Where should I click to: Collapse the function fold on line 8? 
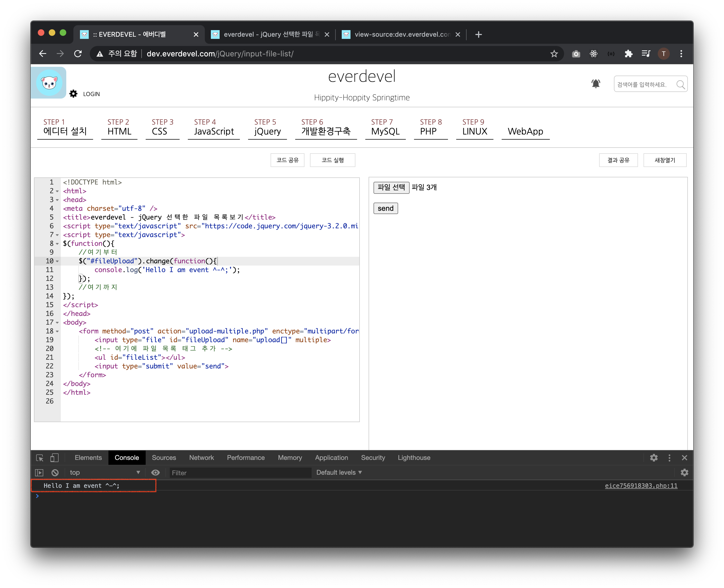(57, 244)
